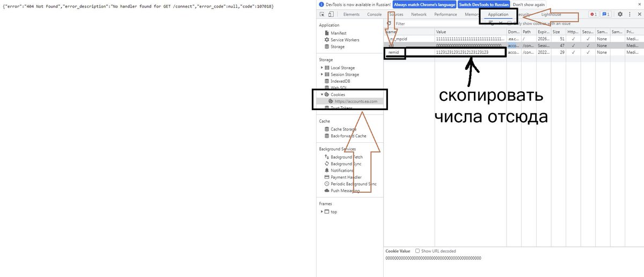Sort cookies by Value column header

pyautogui.click(x=470, y=32)
